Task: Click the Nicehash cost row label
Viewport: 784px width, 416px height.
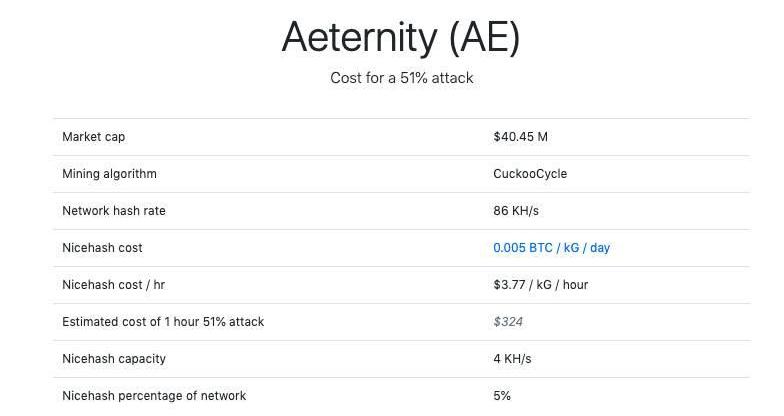Action: pos(102,248)
